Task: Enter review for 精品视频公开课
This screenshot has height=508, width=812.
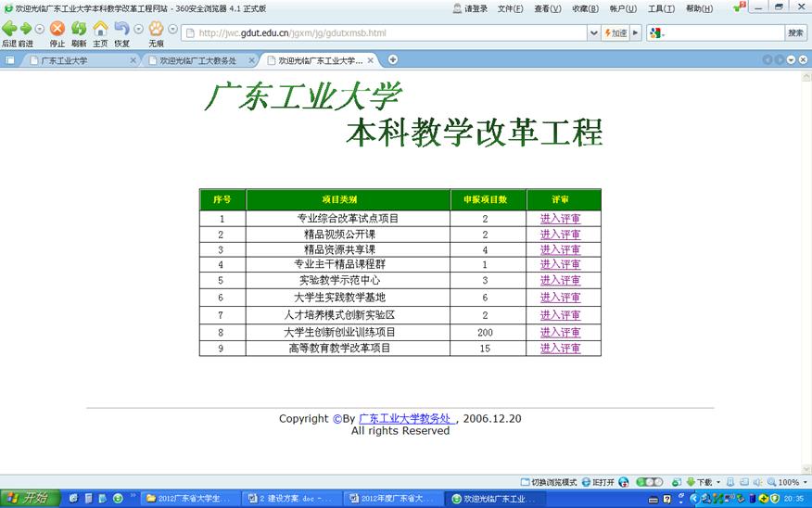Action: pos(560,235)
